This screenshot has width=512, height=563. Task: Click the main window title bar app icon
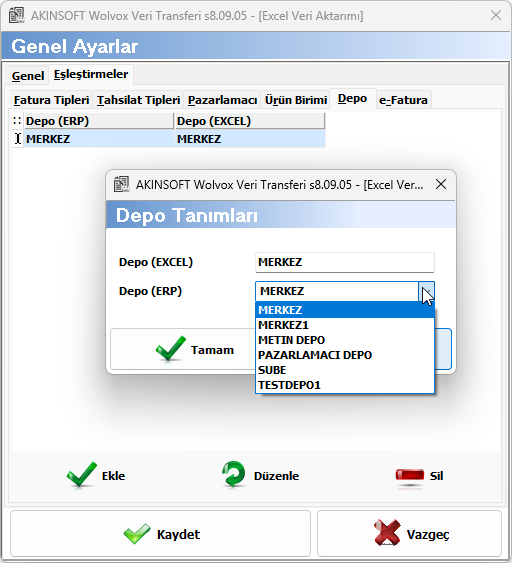17,15
